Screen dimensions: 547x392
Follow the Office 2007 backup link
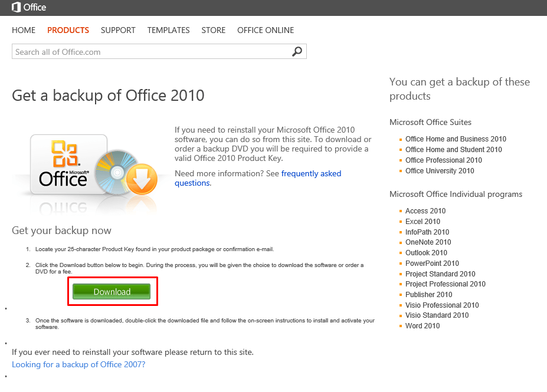click(x=78, y=364)
